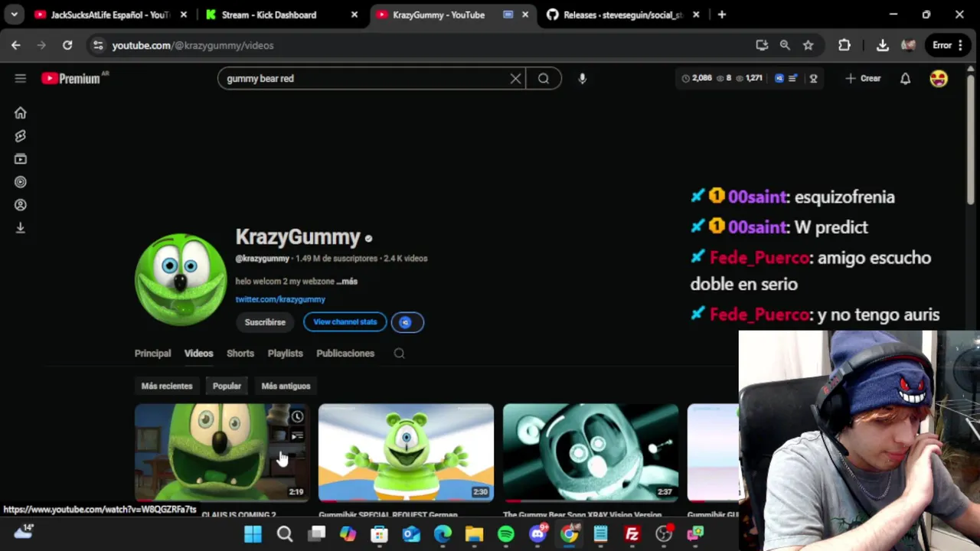980x551 pixels.
Task: Open Home from the mini sidebar
Action: click(21, 113)
